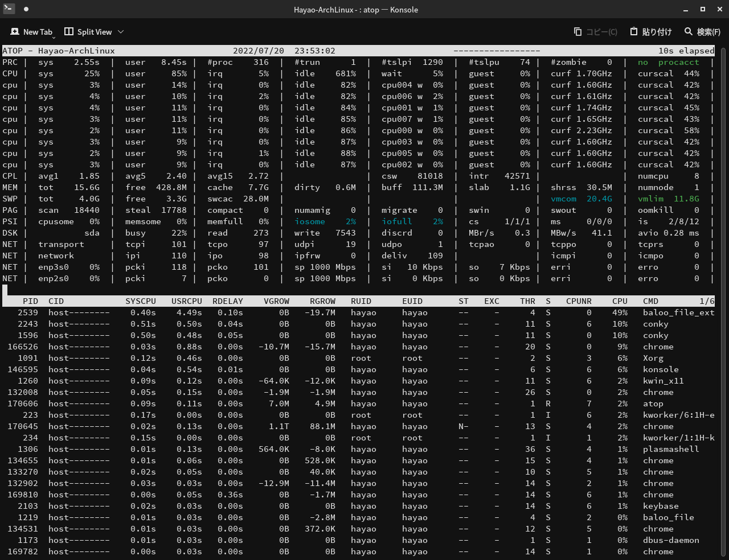Click the 貼り付け paste button

pos(651,32)
